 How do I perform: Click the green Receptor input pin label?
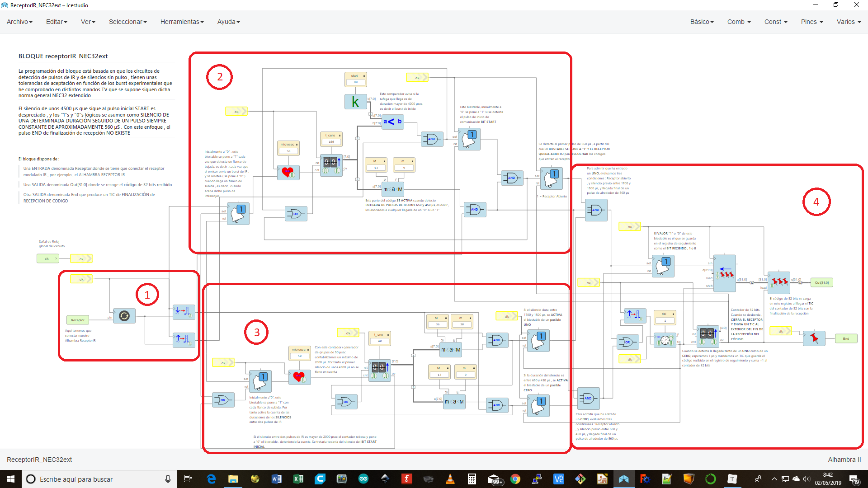(77, 320)
